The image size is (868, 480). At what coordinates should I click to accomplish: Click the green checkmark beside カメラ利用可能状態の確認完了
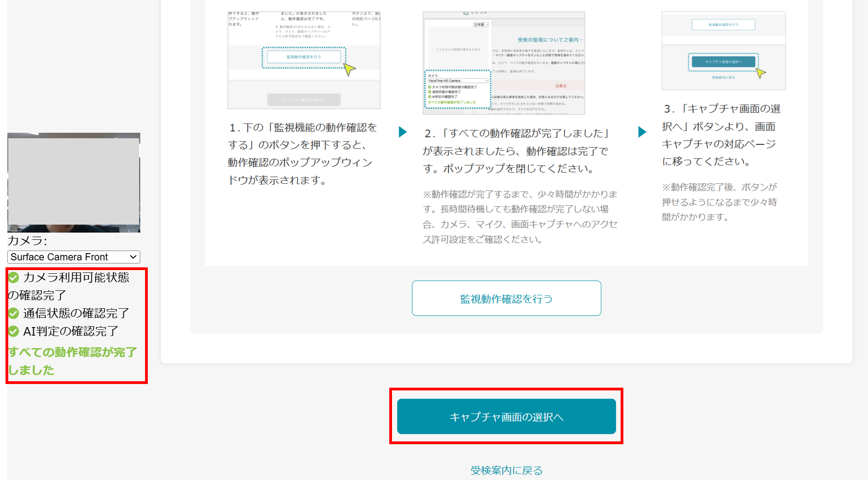click(x=14, y=277)
